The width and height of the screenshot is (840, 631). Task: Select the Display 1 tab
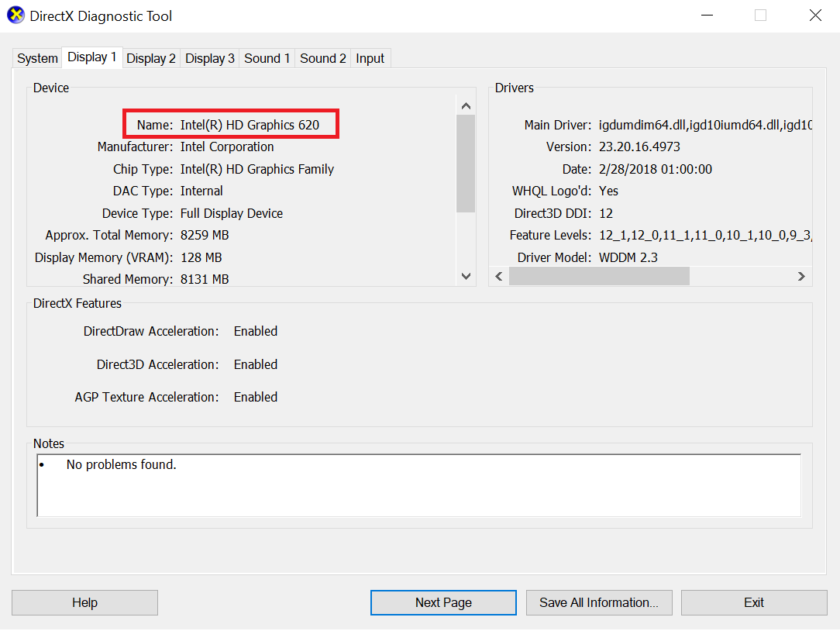pos(91,57)
